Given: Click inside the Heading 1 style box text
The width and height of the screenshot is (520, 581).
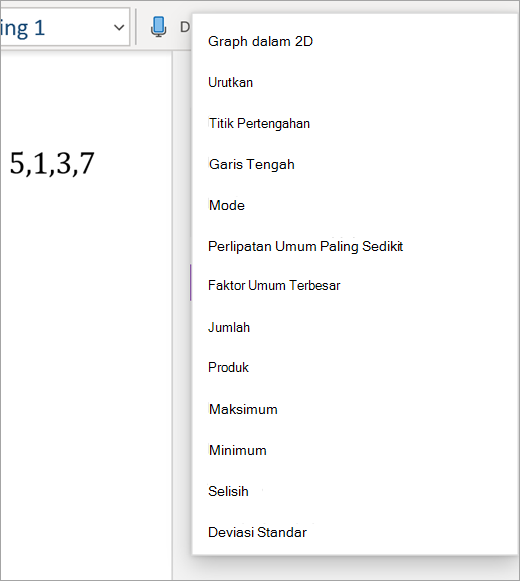Looking at the screenshot, I should tap(22, 28).
